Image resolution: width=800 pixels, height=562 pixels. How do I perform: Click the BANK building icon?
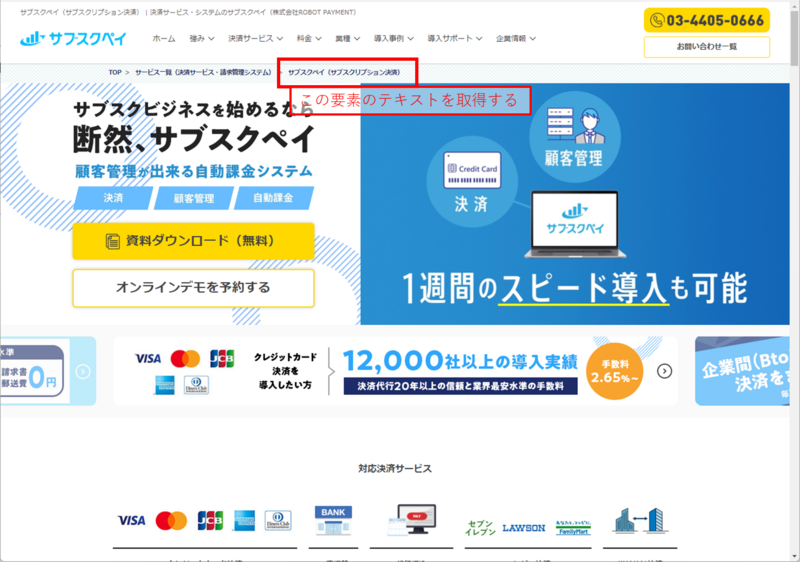coord(333,520)
